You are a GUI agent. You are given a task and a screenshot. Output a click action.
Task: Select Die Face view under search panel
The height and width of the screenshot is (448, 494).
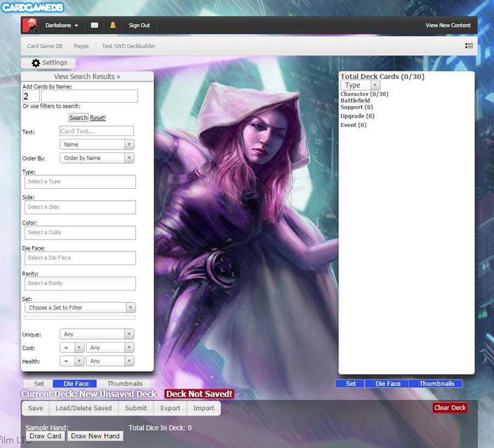pyautogui.click(x=76, y=384)
